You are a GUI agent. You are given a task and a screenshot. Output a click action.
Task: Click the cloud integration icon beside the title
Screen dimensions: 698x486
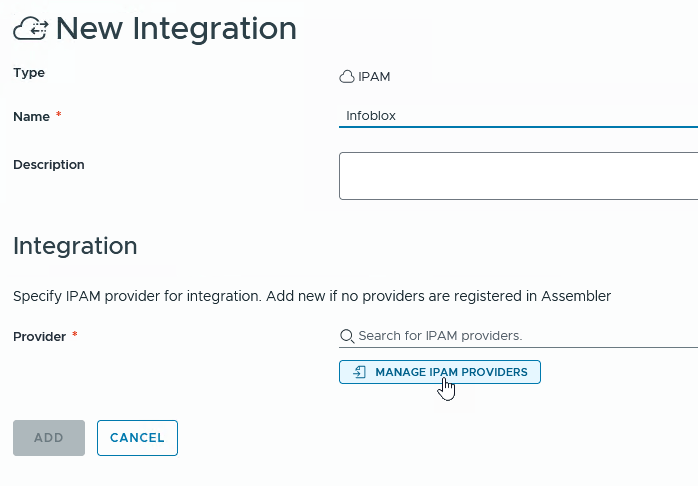(31, 30)
